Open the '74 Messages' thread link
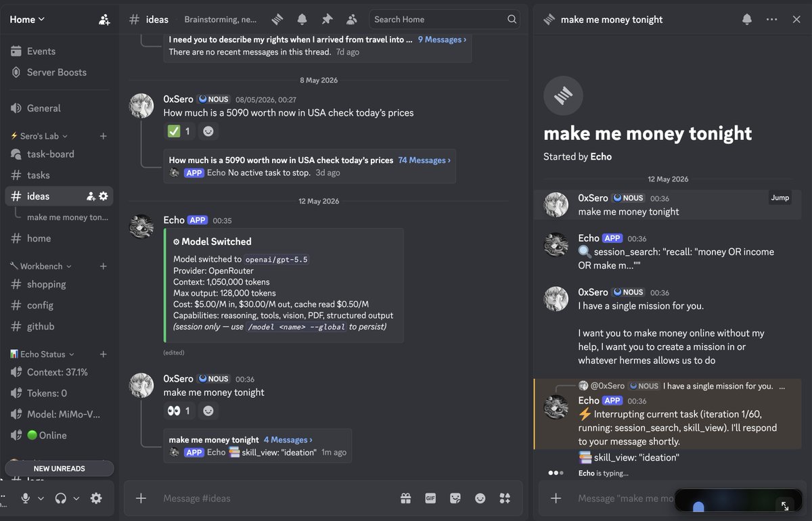This screenshot has width=812, height=521. point(423,160)
